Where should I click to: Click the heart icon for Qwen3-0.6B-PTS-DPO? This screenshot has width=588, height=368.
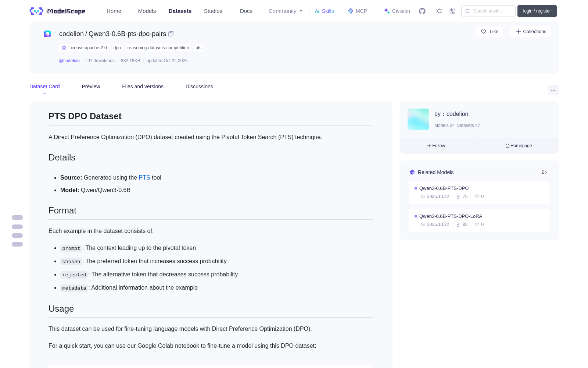point(477,197)
